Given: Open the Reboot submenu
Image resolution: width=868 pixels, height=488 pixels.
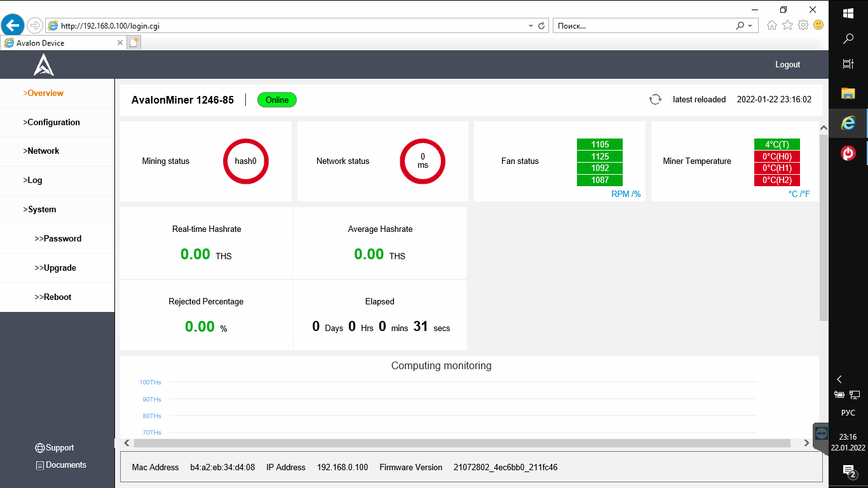Looking at the screenshot, I should coord(53,297).
